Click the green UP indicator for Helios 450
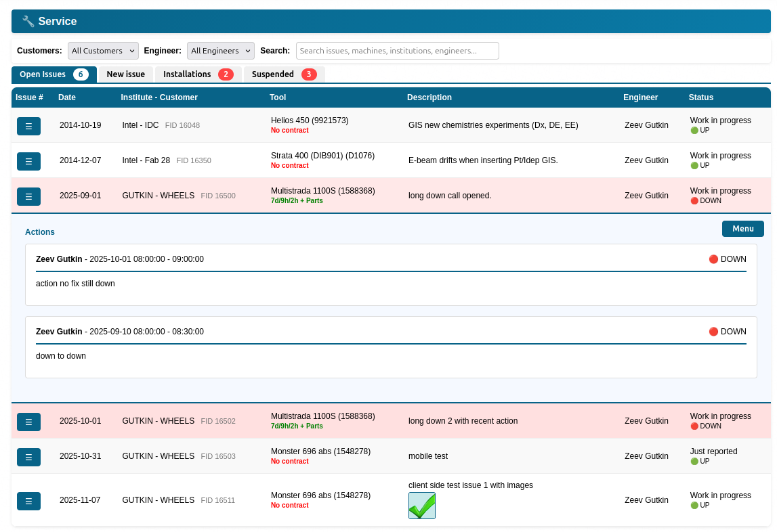 (x=700, y=131)
